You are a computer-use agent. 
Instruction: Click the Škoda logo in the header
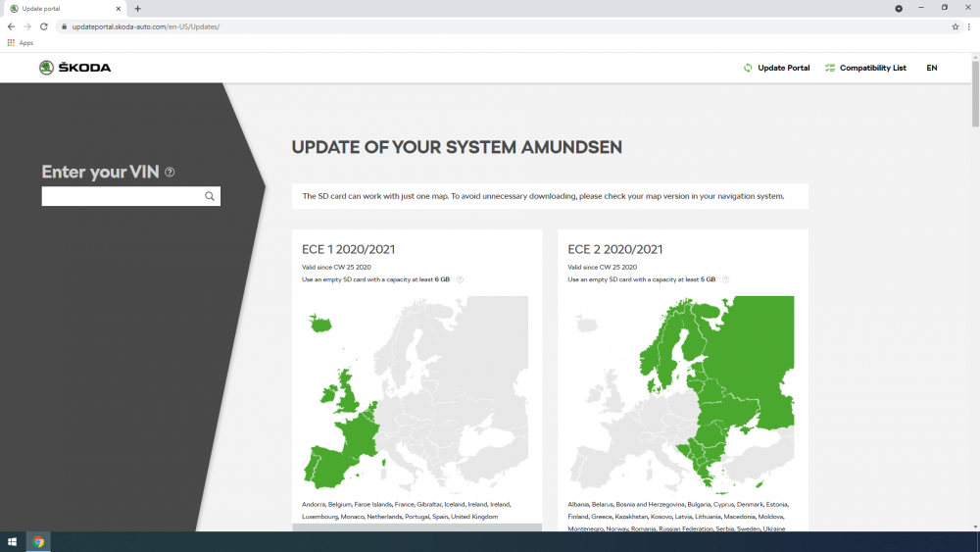74,68
